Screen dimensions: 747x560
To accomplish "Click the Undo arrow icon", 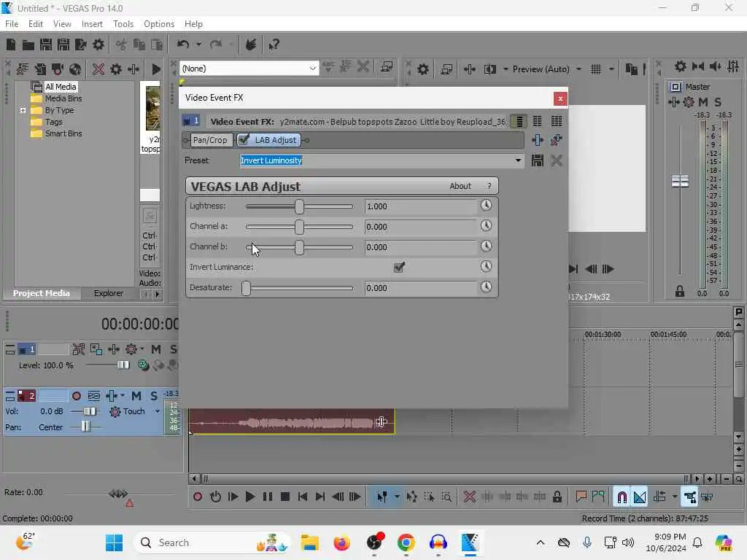I will pos(182,44).
